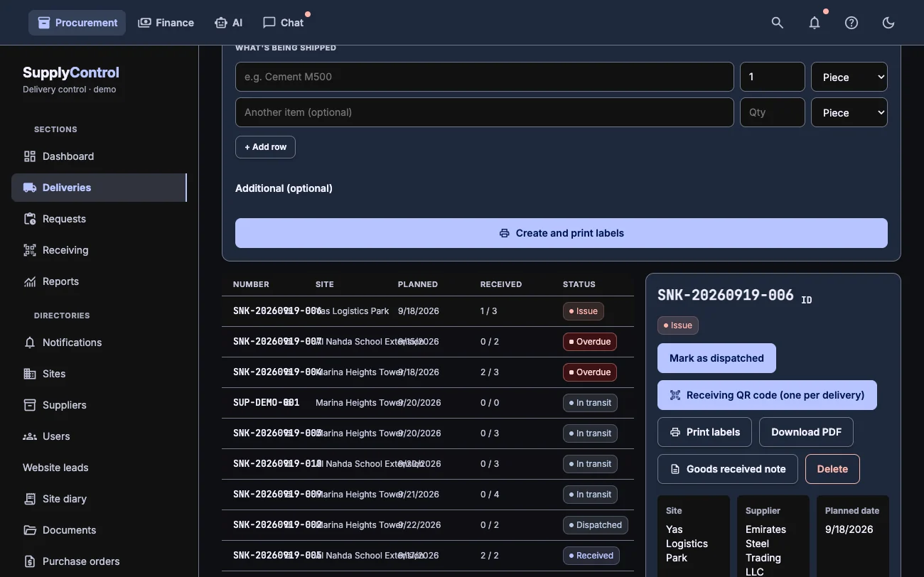Open Documents in sidebar
Screen dimensions: 924x577
pos(100,530)
